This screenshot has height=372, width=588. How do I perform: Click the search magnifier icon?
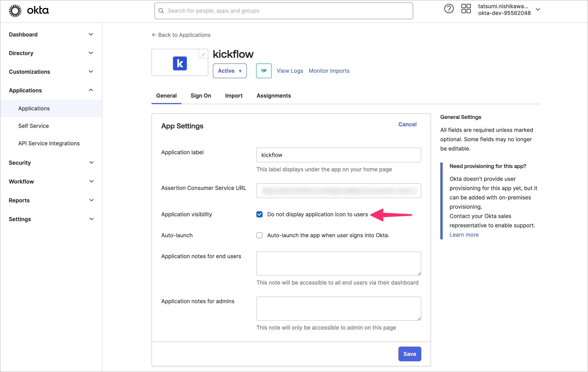point(161,11)
